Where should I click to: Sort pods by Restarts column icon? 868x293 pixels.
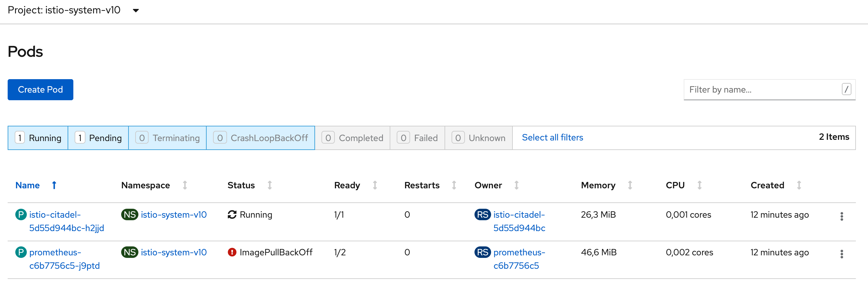pos(454,185)
